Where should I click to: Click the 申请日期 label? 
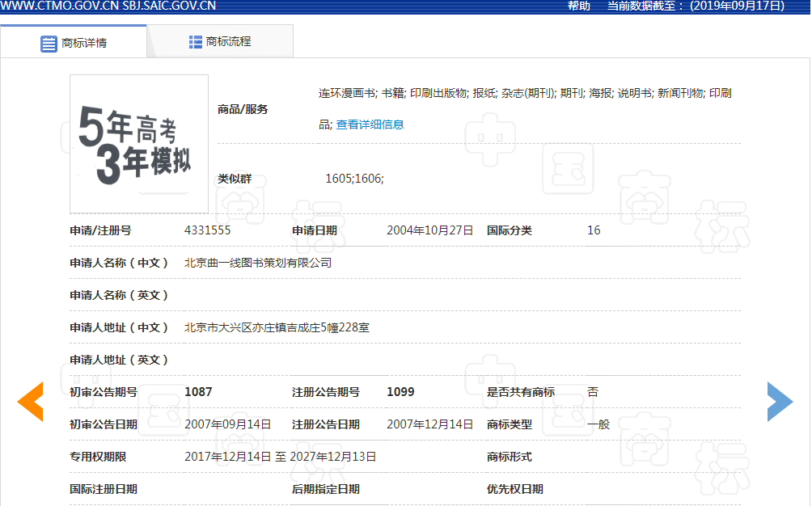pos(315,230)
